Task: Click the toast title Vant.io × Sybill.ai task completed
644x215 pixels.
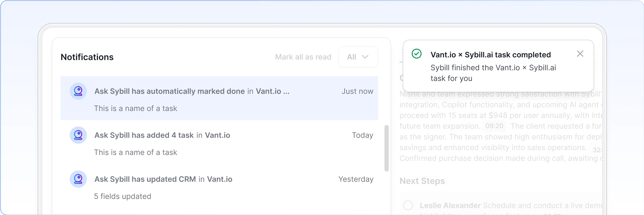Action: 490,55
